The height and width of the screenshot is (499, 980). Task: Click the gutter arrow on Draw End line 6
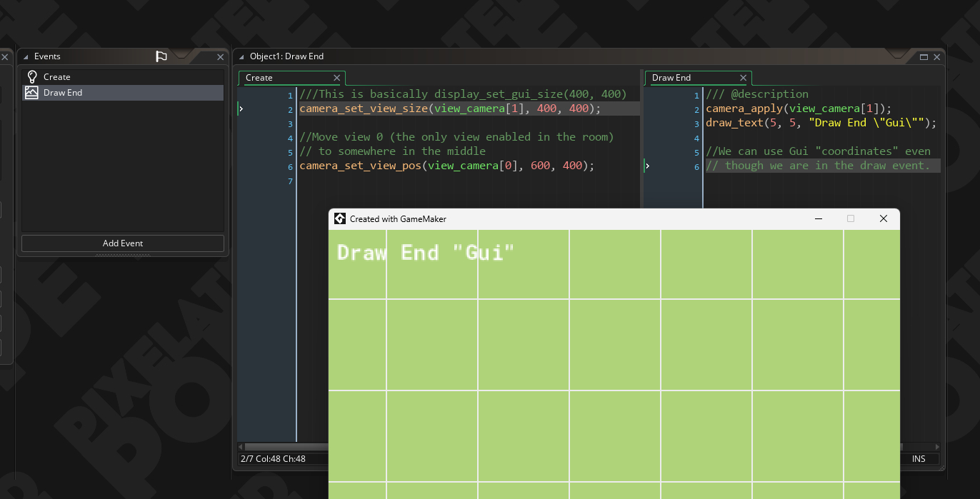pyautogui.click(x=647, y=166)
